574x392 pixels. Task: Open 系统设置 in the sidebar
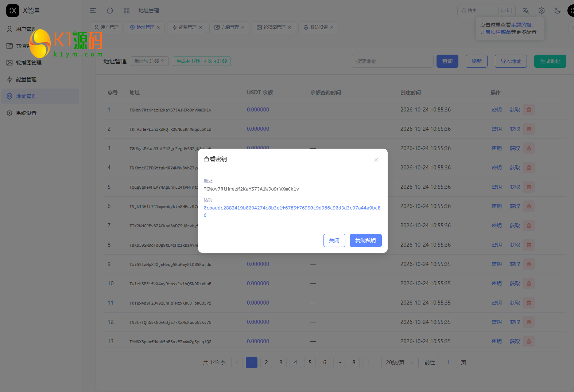pyautogui.click(x=40, y=113)
